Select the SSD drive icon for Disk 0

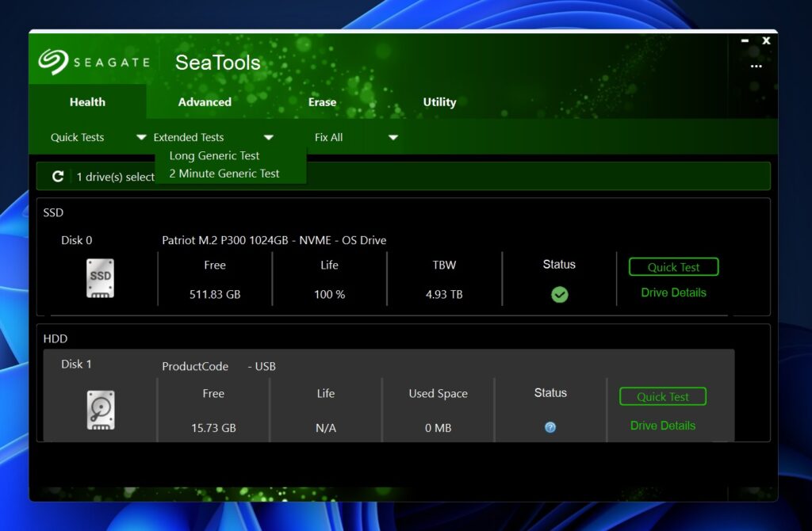(99, 277)
